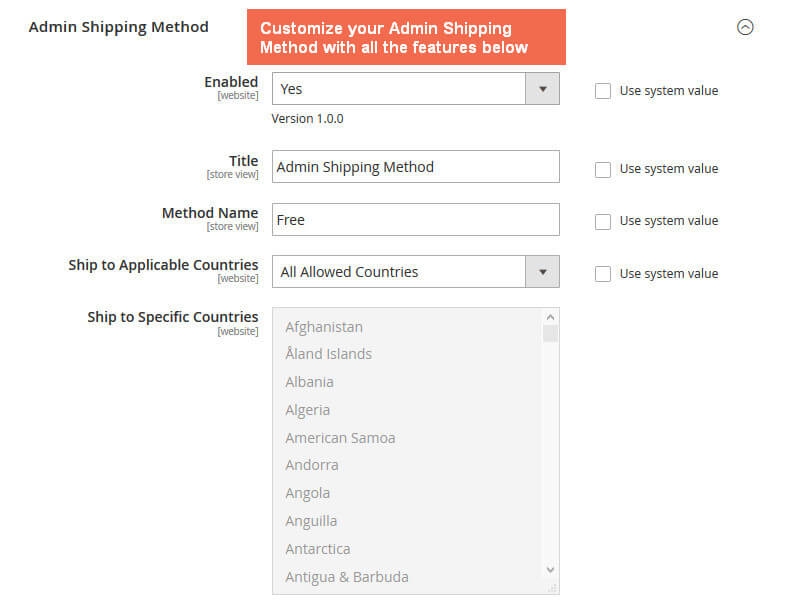Select Åland Islands in the countries list
Viewport: 792px width, 615px height.
[328, 354]
